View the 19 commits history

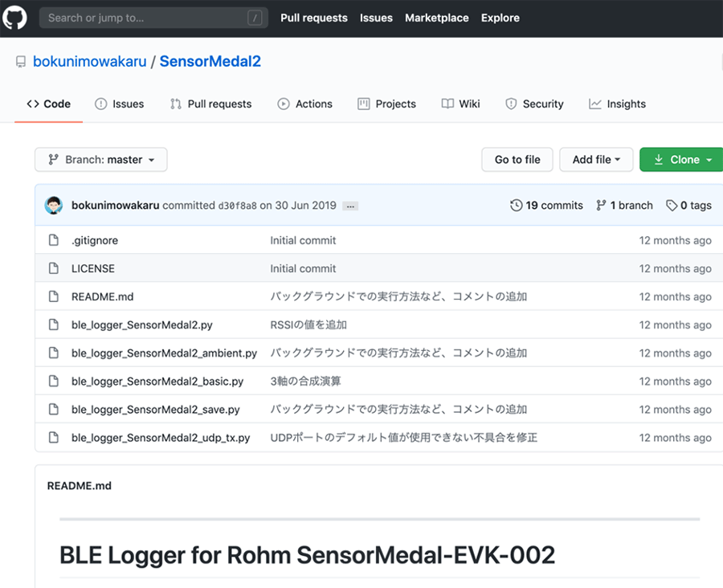546,205
